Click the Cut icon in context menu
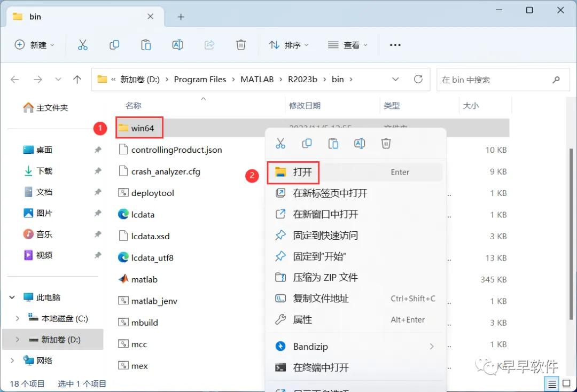577x392 pixels. [x=280, y=143]
